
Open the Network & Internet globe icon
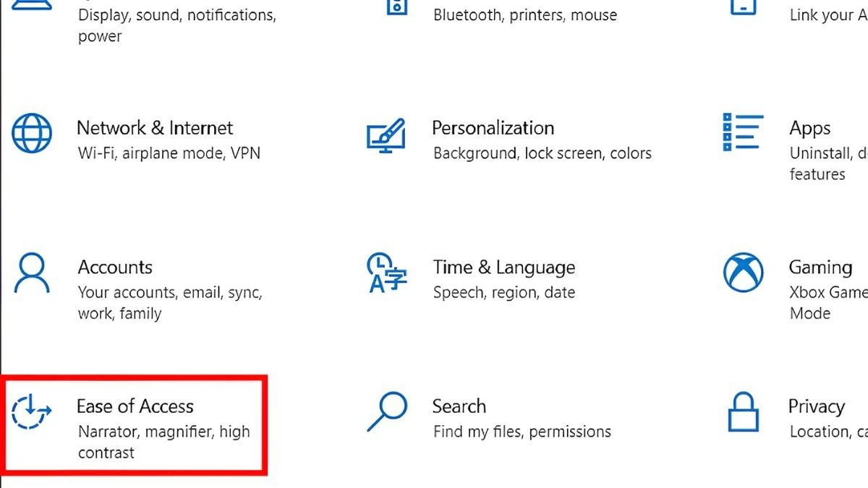pos(32,133)
